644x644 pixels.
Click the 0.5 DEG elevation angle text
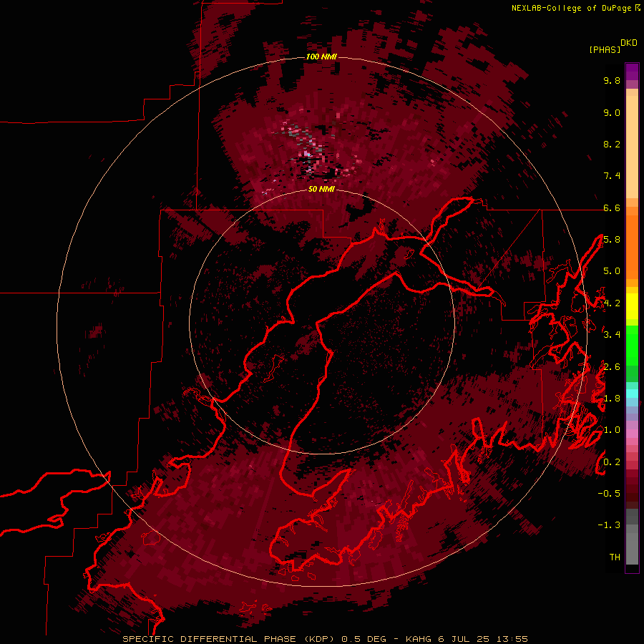coord(364,639)
